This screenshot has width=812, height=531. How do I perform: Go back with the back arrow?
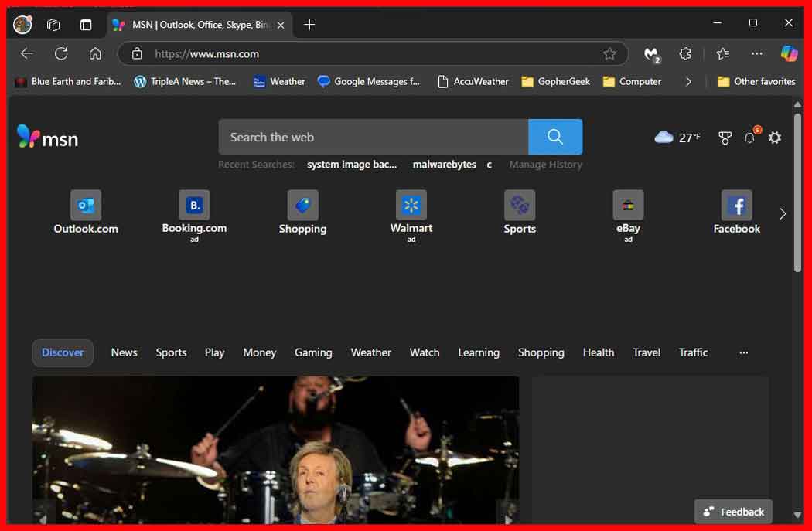(x=27, y=53)
